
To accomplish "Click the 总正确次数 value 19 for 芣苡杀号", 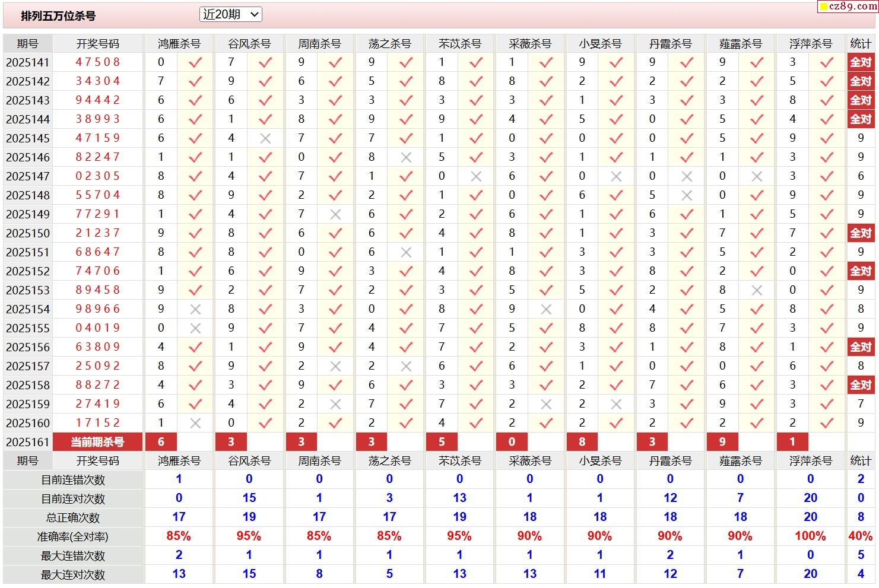I will [459, 517].
